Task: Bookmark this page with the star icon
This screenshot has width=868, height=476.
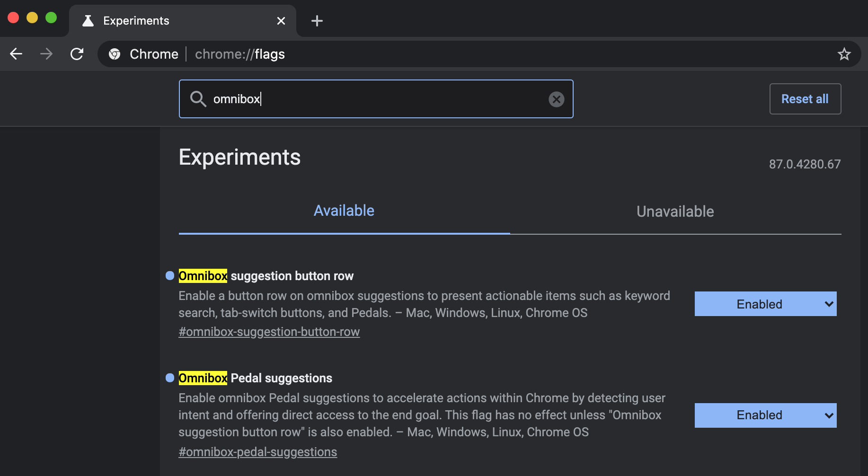Action: click(x=844, y=54)
